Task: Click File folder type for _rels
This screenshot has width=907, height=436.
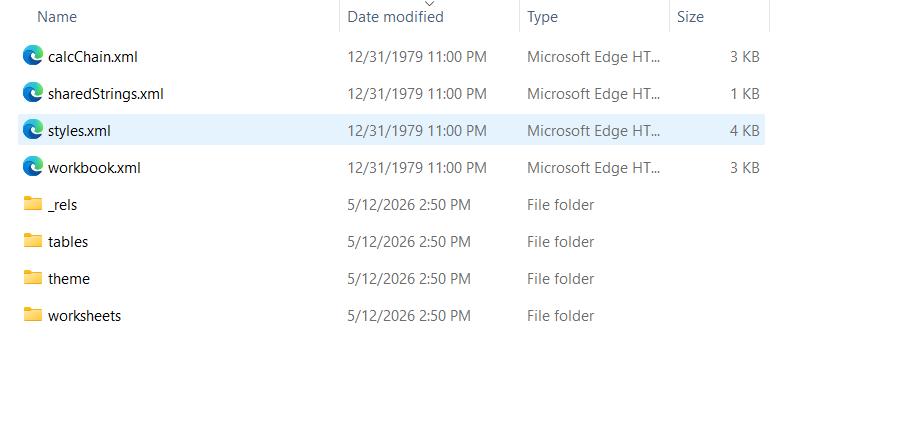Action: pyautogui.click(x=561, y=205)
